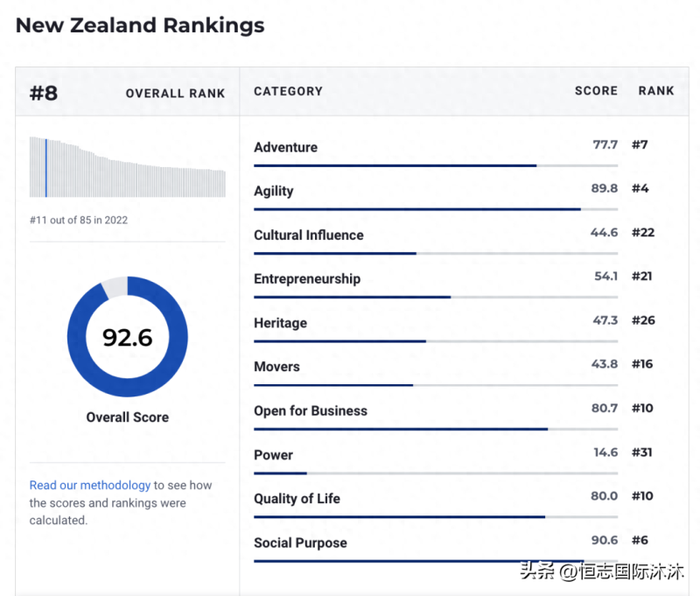
Task: Click the CATEGORY column header
Action: coord(288,91)
